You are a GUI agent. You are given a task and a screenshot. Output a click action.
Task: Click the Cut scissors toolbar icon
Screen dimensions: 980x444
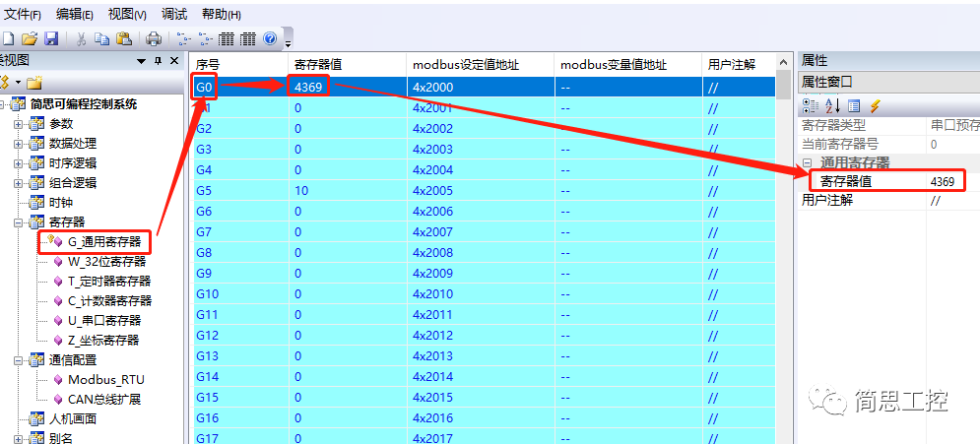pyautogui.click(x=81, y=38)
